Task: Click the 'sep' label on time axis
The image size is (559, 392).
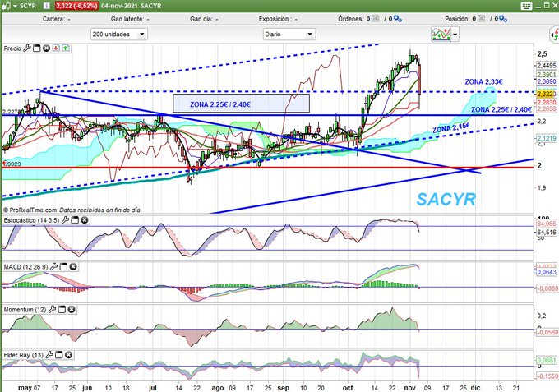Action: coord(283,388)
